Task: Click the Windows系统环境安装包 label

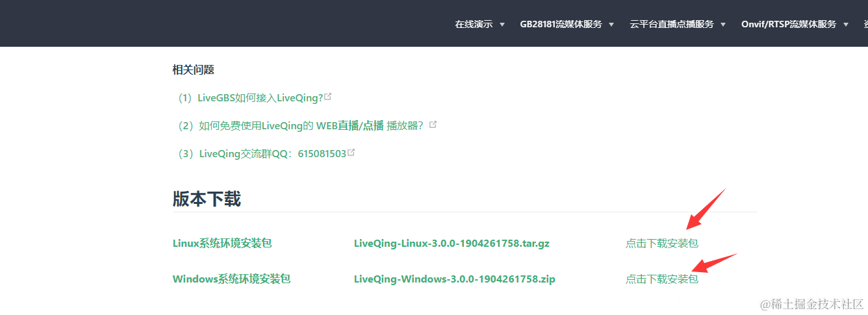Action: (x=231, y=279)
